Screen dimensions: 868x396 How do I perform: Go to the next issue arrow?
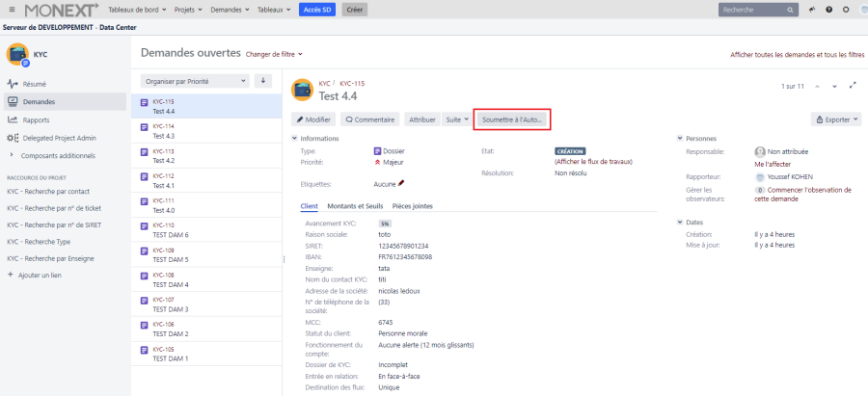[x=835, y=86]
